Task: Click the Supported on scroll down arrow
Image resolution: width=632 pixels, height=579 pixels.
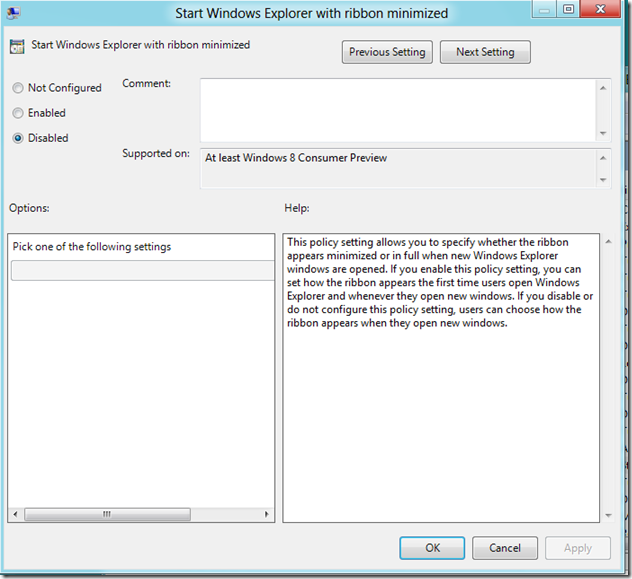Action: pyautogui.click(x=603, y=180)
